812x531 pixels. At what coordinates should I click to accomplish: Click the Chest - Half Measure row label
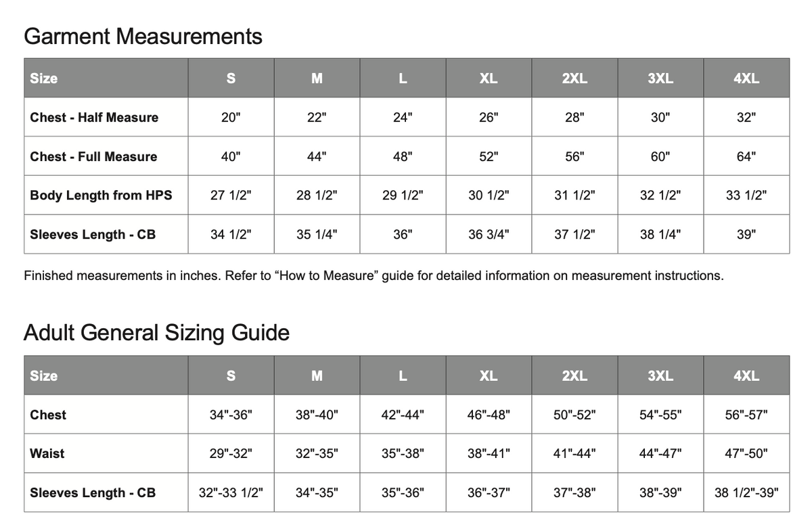tap(94, 118)
